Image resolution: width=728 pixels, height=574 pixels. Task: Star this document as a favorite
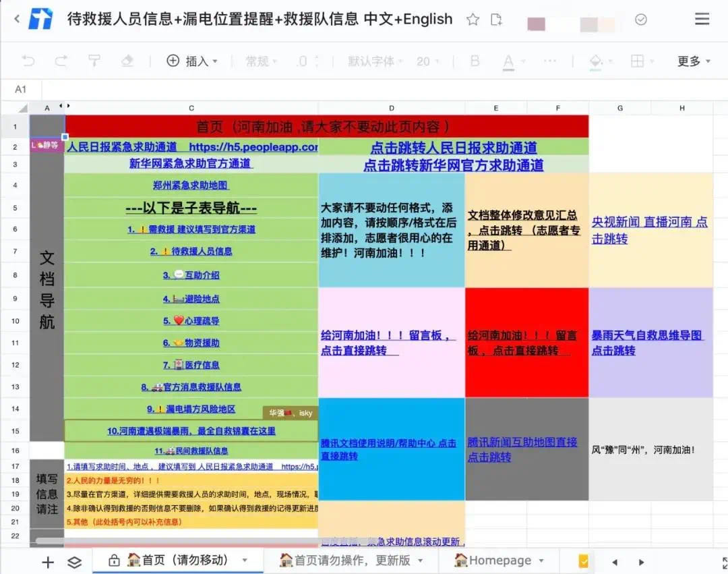pyautogui.click(x=473, y=20)
